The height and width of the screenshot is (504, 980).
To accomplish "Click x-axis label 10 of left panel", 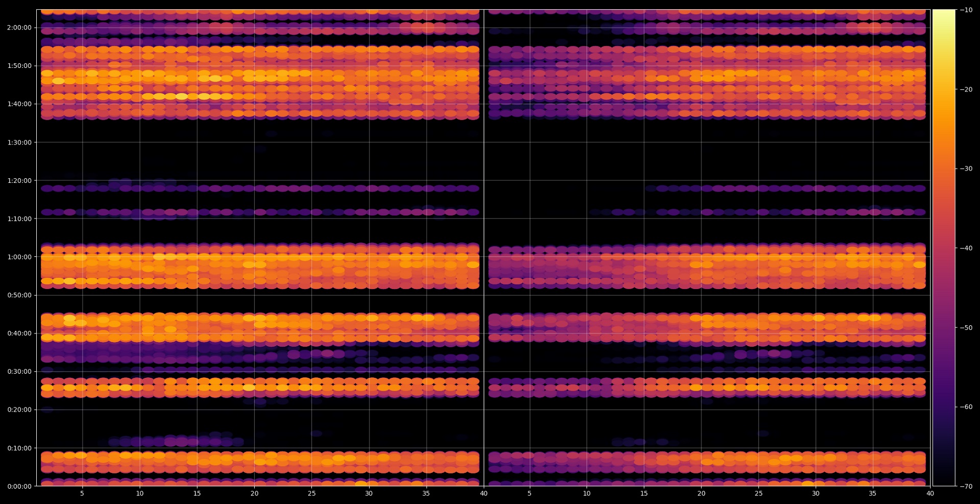I will (x=140, y=493).
